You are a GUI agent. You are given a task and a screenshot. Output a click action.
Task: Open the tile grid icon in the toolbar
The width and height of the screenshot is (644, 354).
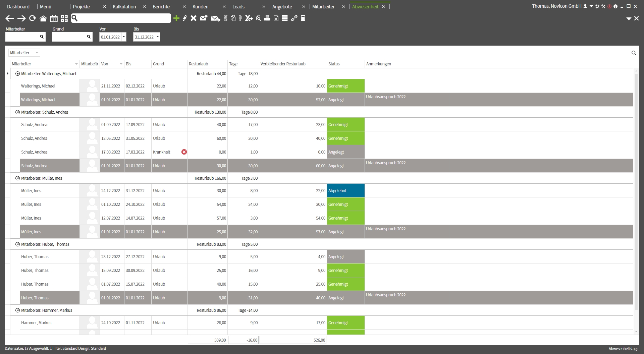point(64,18)
